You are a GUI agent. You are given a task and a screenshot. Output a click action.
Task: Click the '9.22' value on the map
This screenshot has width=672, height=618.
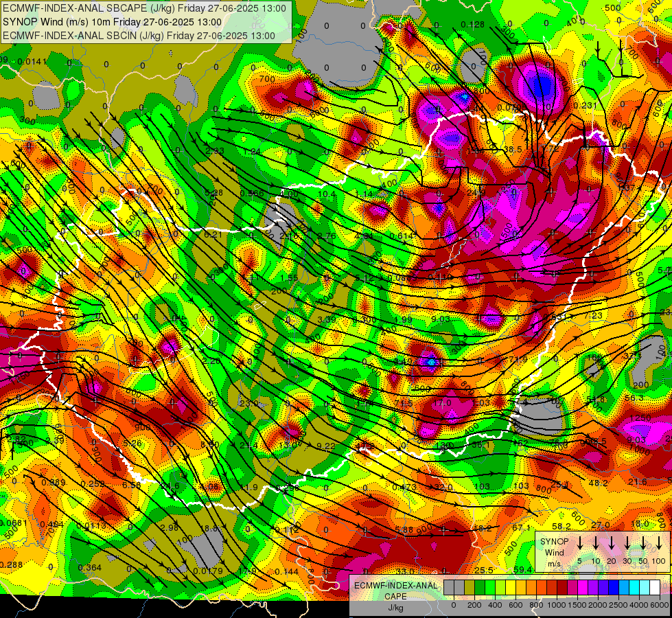(326, 446)
